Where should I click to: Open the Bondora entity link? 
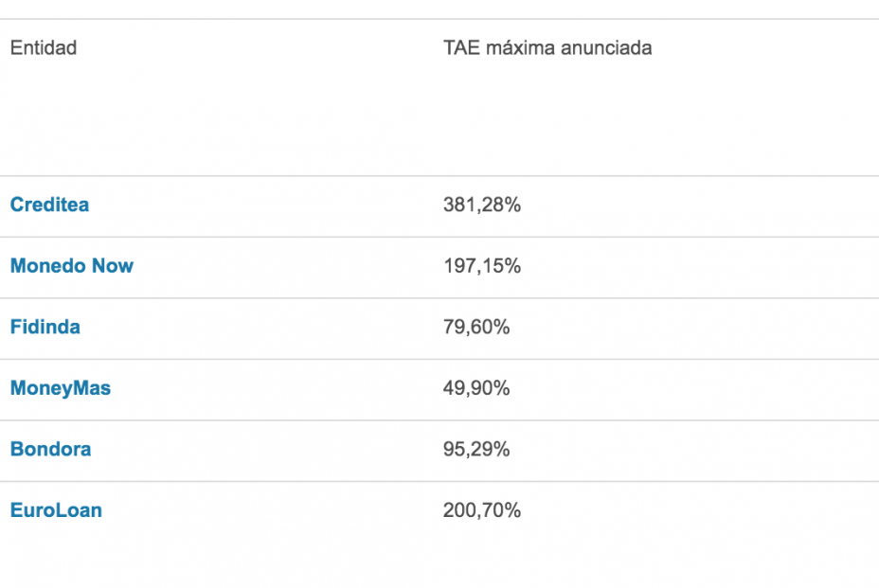[x=51, y=449]
